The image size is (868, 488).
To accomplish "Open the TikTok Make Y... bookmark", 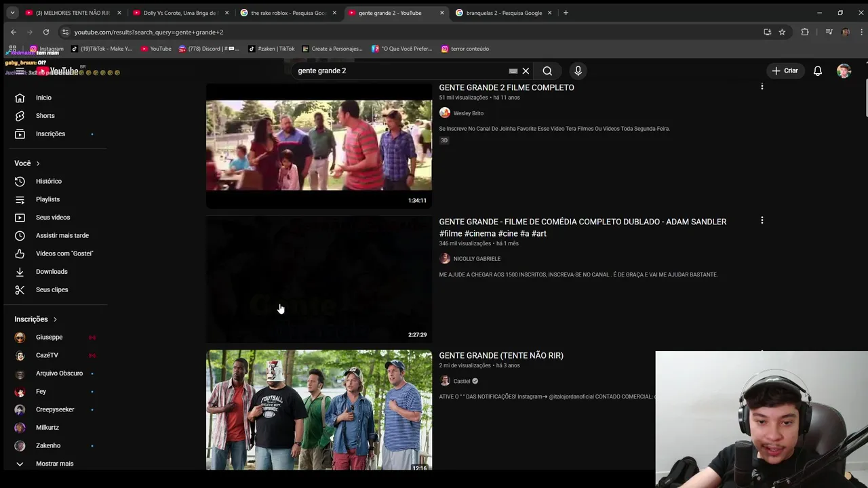I will (x=102, y=49).
